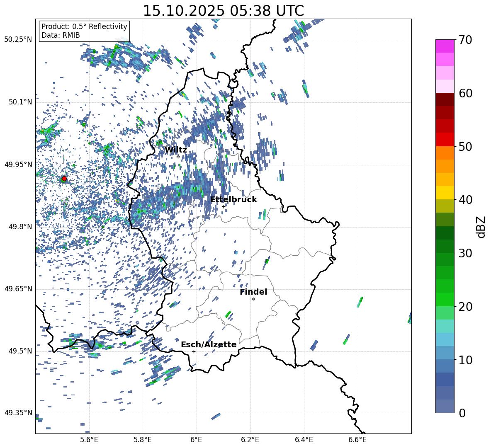Click the plus marker under Findel

coord(253,299)
